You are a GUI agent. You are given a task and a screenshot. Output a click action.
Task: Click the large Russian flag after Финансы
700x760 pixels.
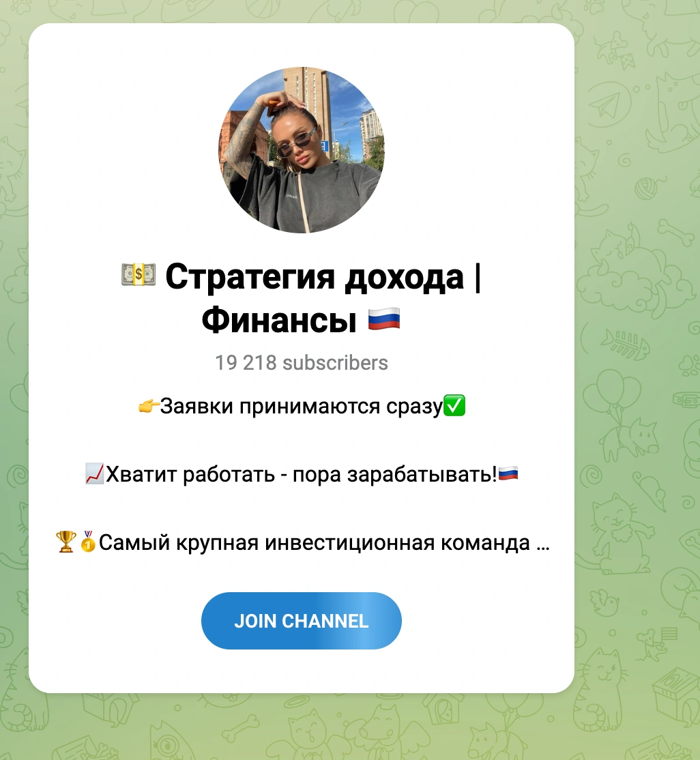[384, 319]
